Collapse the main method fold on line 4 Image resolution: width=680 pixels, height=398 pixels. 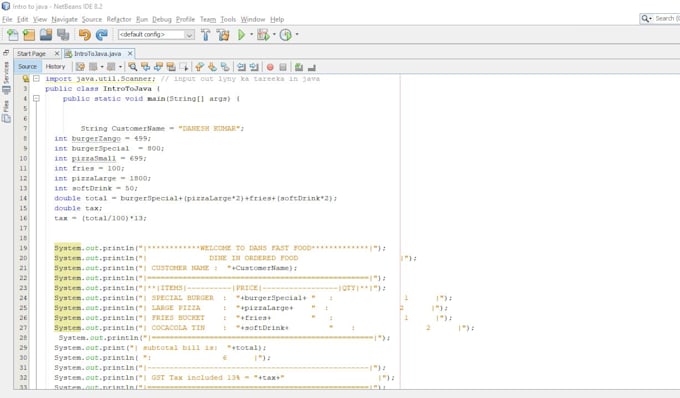pyautogui.click(x=36, y=99)
